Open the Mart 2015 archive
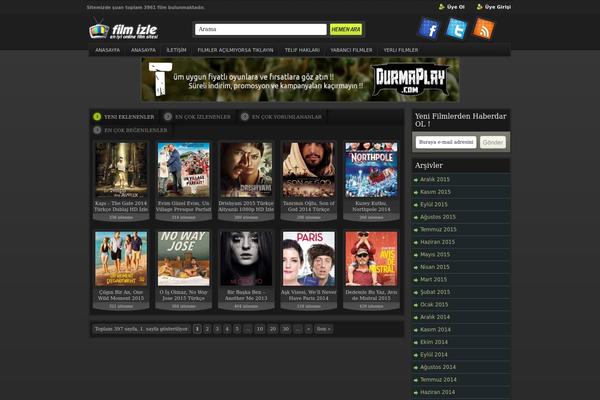 (x=433, y=279)
